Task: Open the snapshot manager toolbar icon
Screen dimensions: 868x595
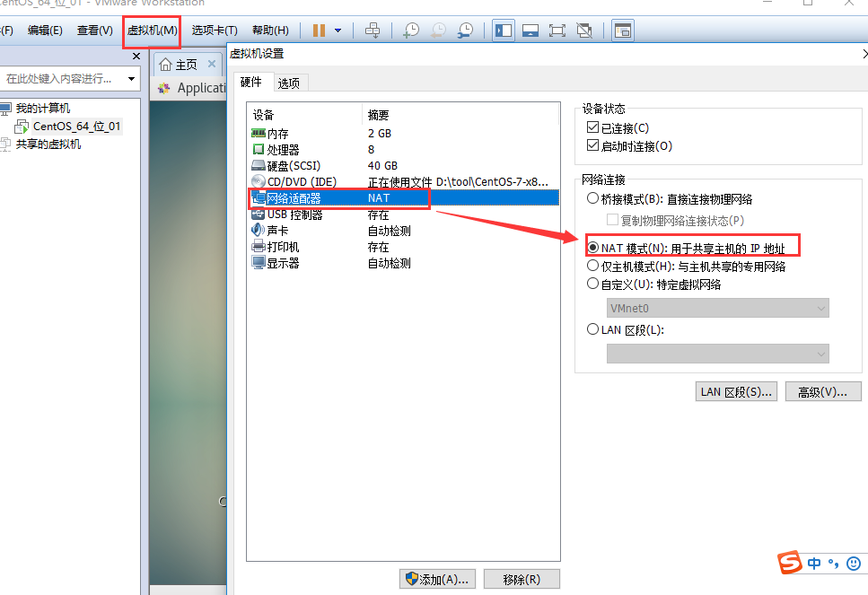Action: [x=466, y=31]
